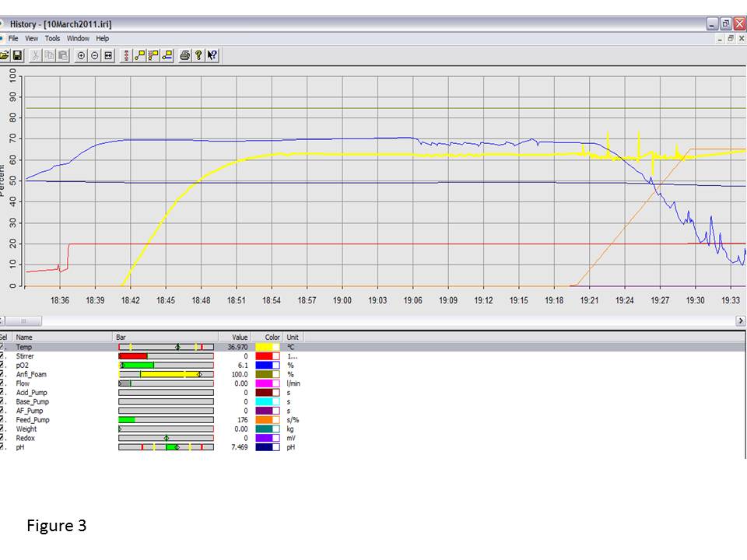Viewport: 747px width, 560px height.
Task: Click the orange Feed_Pump color swatch
Action: click(x=264, y=420)
